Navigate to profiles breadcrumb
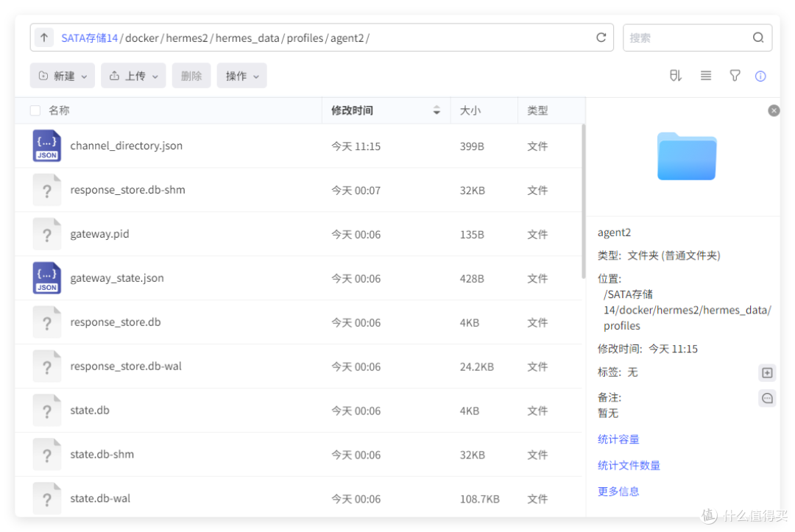Screen dimensions: 795x532 click(305, 38)
